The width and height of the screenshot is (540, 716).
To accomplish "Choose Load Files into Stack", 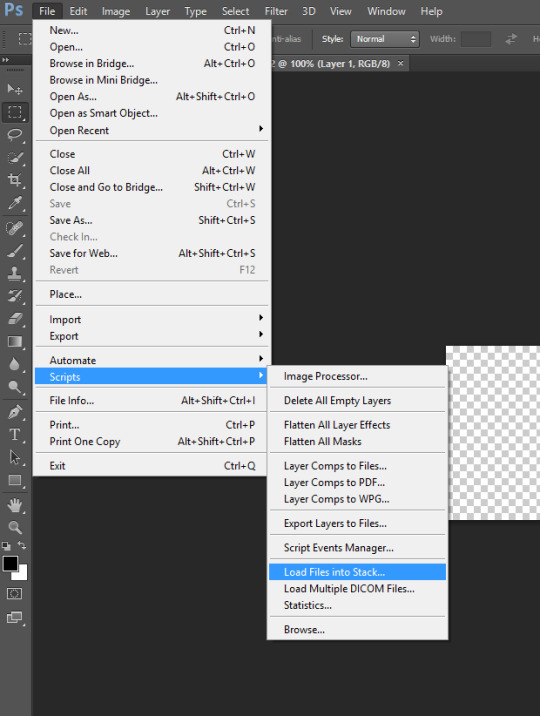I will (357, 572).
